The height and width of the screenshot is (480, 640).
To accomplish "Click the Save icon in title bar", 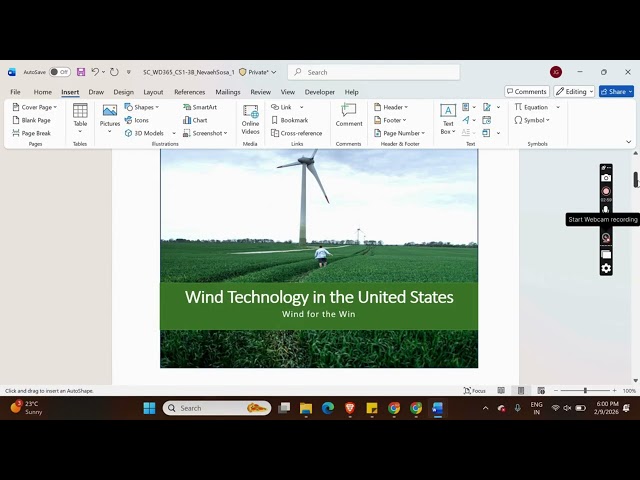I will tap(81, 72).
